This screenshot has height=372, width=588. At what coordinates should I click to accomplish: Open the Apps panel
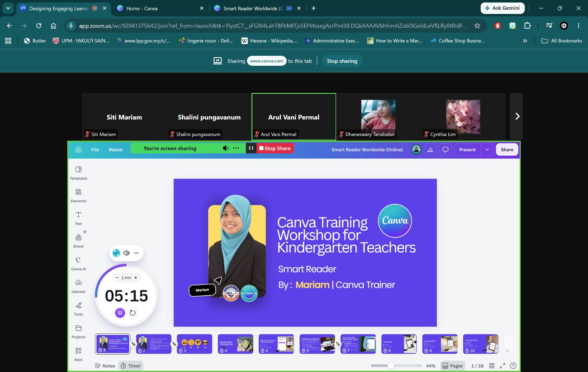coord(78,354)
